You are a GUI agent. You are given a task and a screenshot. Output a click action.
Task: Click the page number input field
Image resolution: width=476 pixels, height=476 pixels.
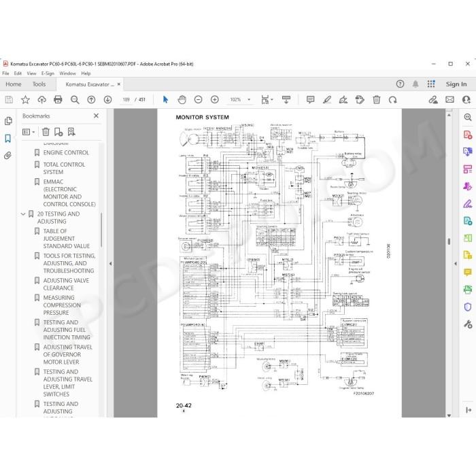click(x=126, y=99)
